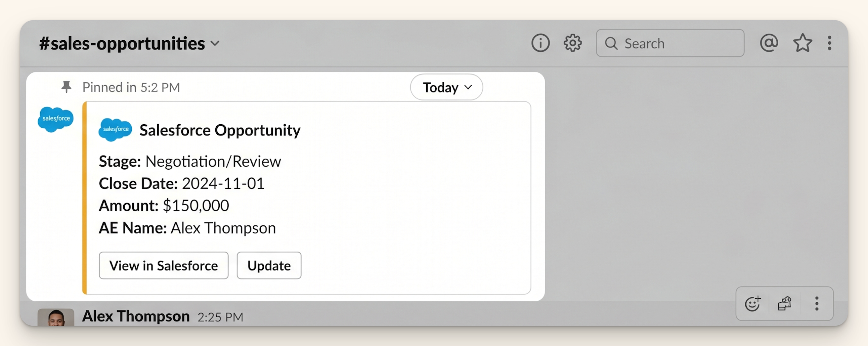This screenshot has height=346, width=868.
Task: Open the #sales-opportunities channel title
Action: pyautogui.click(x=122, y=44)
